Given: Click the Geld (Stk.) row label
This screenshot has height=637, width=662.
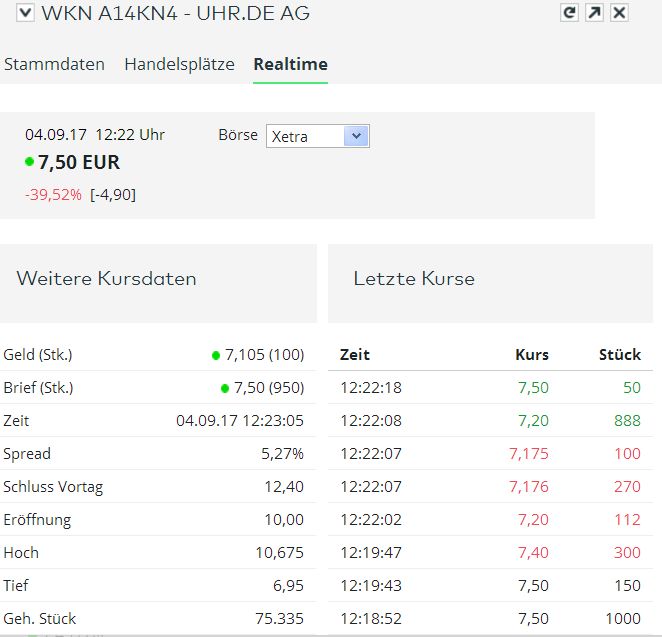Looking at the screenshot, I should pos(38,355).
